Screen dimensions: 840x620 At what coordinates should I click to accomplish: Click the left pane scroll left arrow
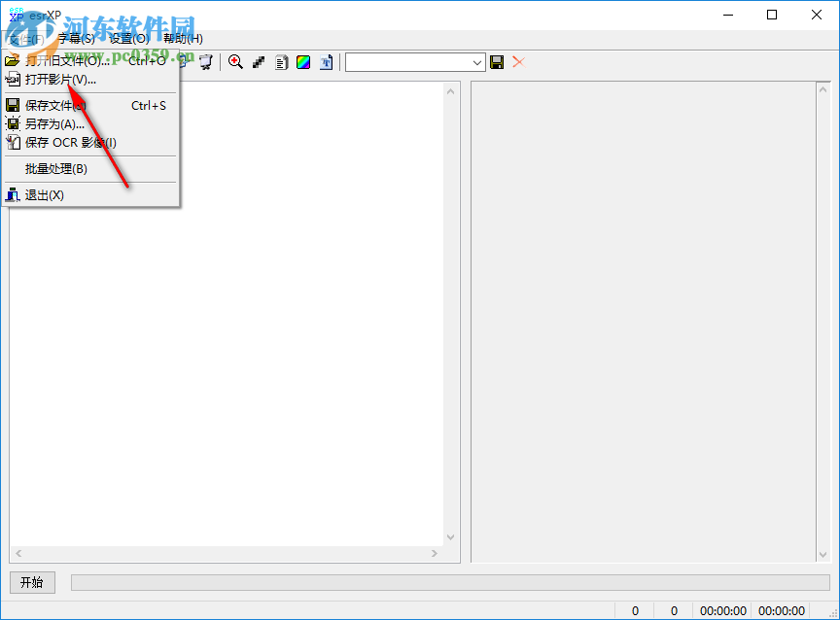pos(18,553)
